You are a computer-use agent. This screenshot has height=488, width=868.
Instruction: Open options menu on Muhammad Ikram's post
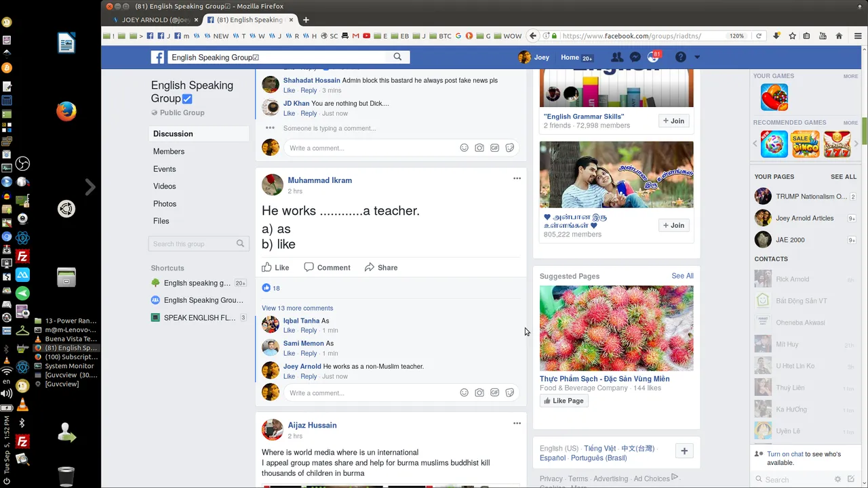517,178
